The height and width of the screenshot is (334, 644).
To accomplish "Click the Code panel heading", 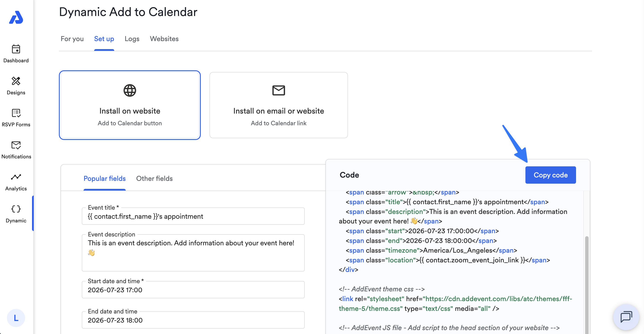I will click(349, 175).
